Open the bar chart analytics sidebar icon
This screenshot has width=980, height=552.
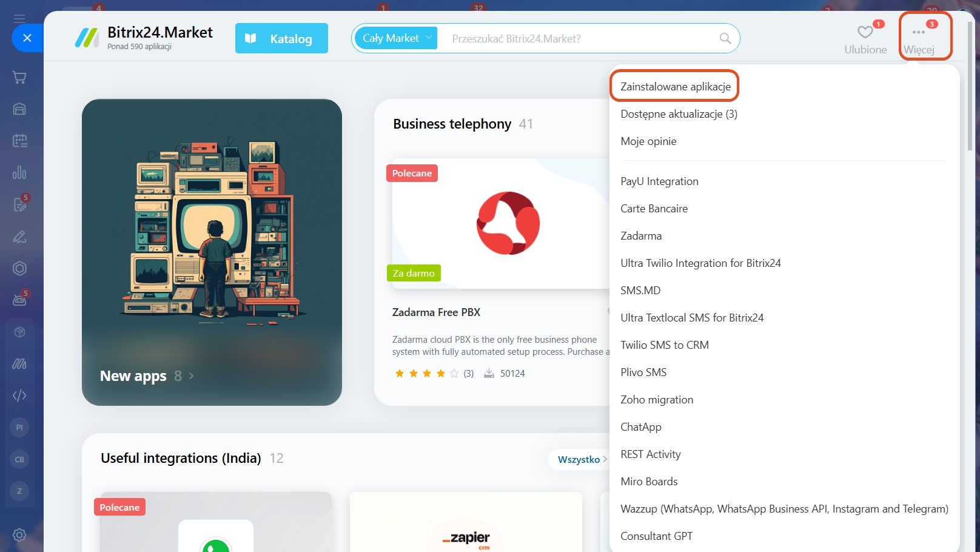tap(19, 173)
